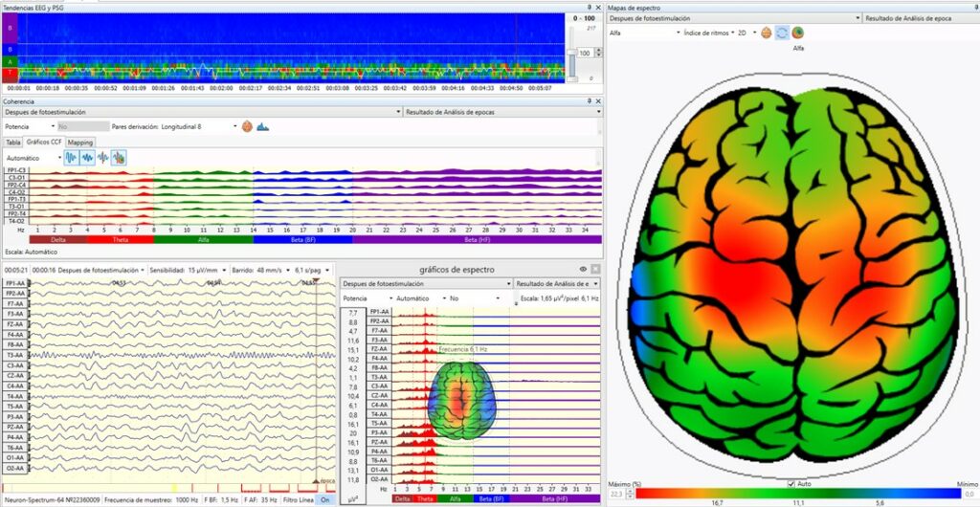Screen dimensions: 980x507
Task: Open the Automático dropdown in Gráficos CCF toolbar
Action: coord(33,158)
